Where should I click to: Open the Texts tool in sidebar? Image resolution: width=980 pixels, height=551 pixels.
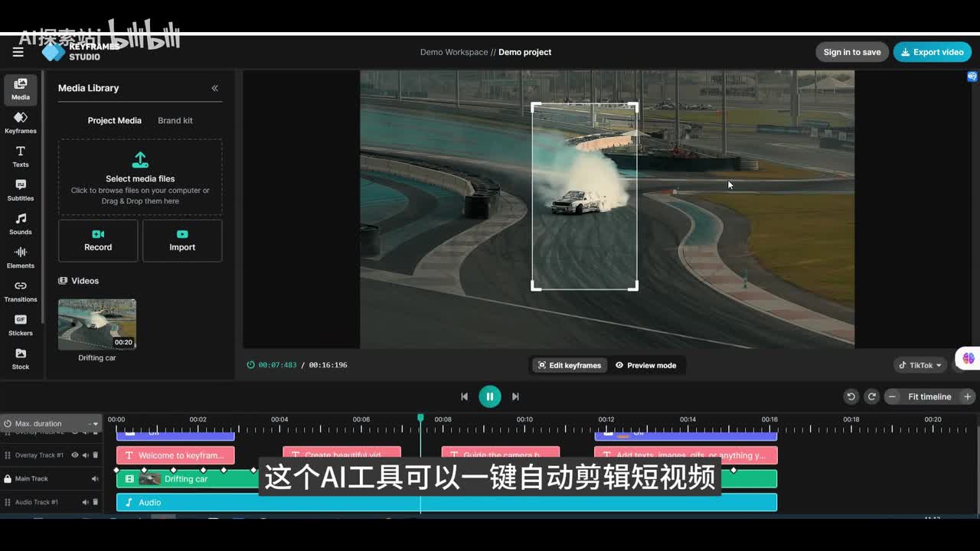[21, 156]
